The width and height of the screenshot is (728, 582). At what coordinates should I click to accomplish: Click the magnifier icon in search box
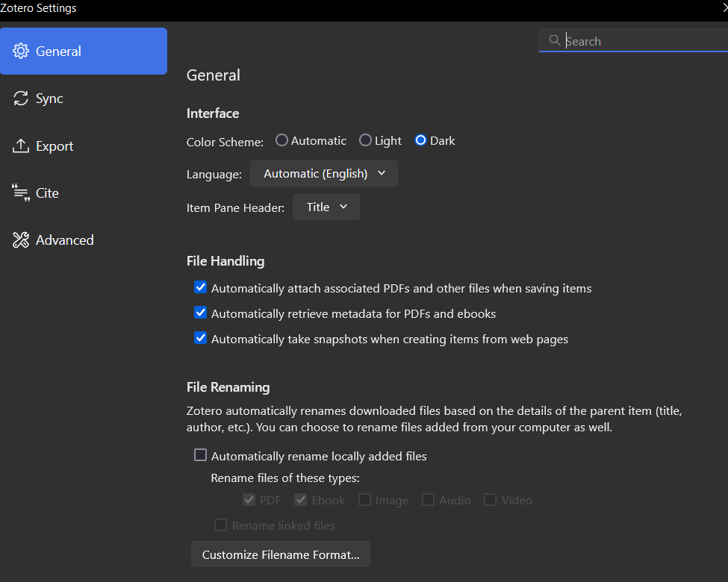(x=554, y=40)
